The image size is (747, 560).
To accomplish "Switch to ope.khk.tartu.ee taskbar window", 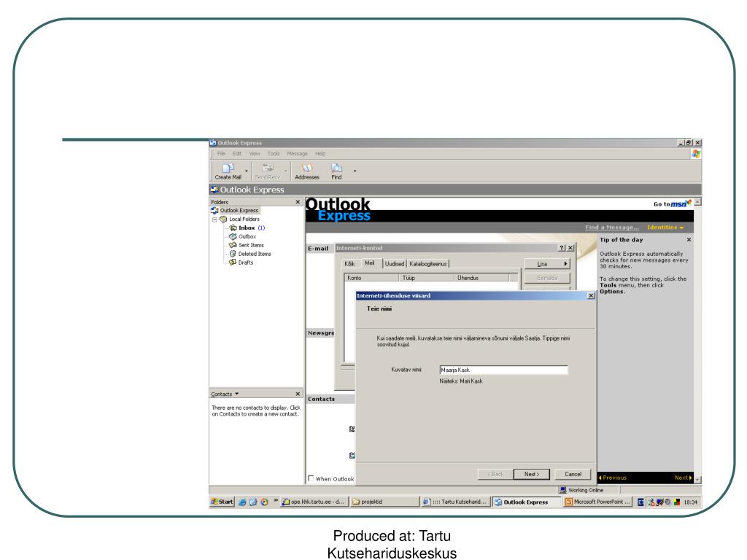I will pos(314,502).
